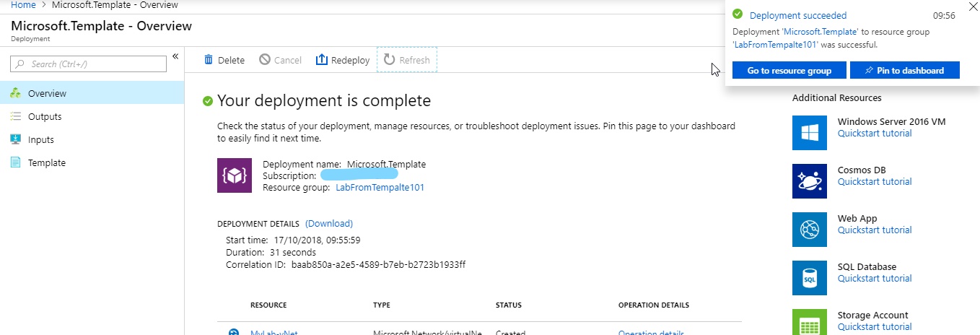This screenshot has width=980, height=335.
Task: Open the Storage Account Quickstart tutorial
Action: tap(875, 327)
